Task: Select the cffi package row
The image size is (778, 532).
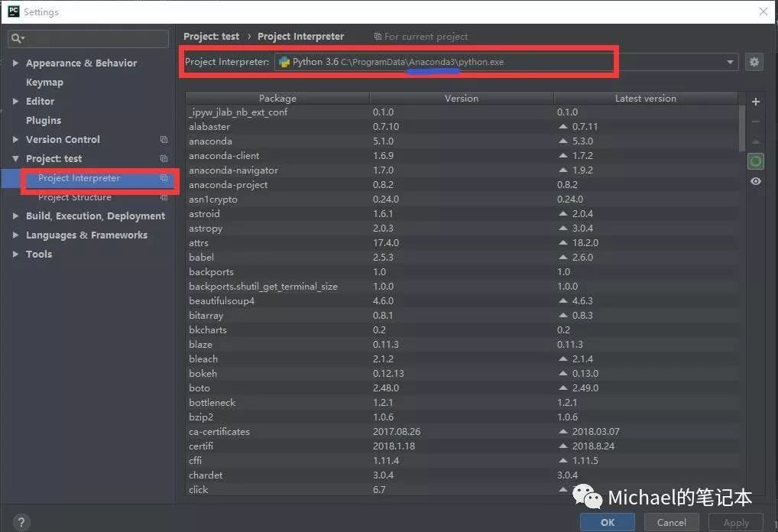Action: pyautogui.click(x=462, y=461)
